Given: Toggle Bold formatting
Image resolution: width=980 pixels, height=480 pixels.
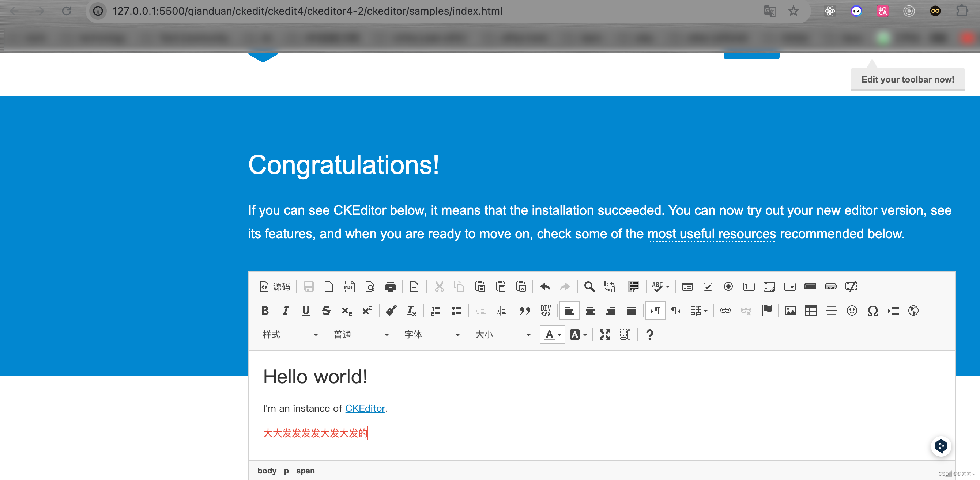Looking at the screenshot, I should [265, 311].
